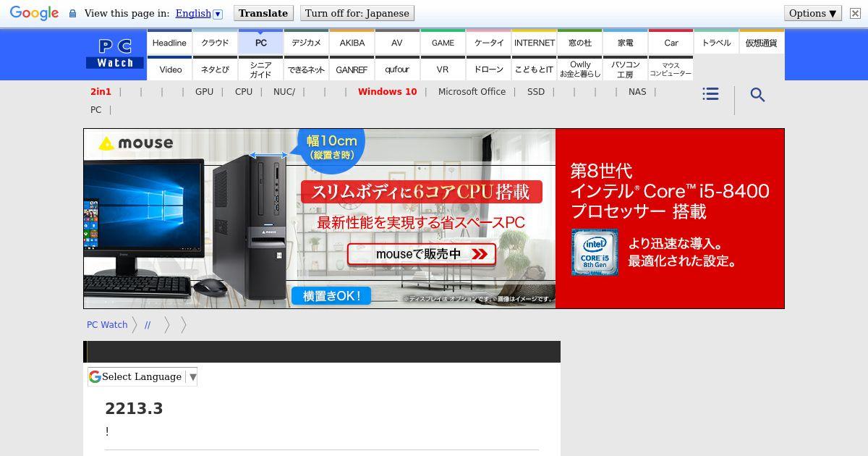Image resolution: width=868 pixels, height=456 pixels.
Task: Open the hamburger list menu icon
Action: click(710, 94)
